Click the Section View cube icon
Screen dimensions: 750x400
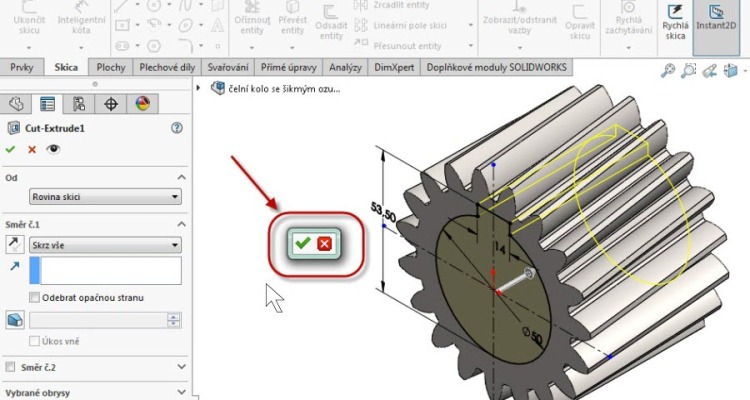(730, 71)
